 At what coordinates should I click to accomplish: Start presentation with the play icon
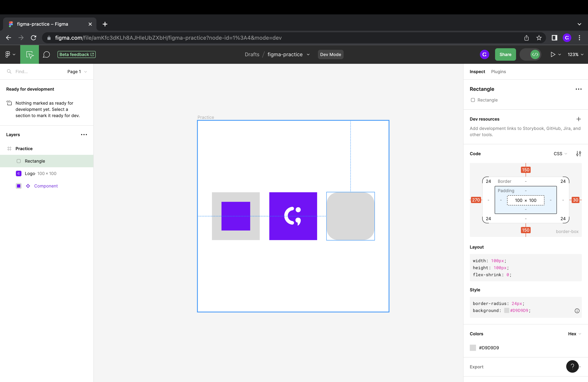coord(553,54)
